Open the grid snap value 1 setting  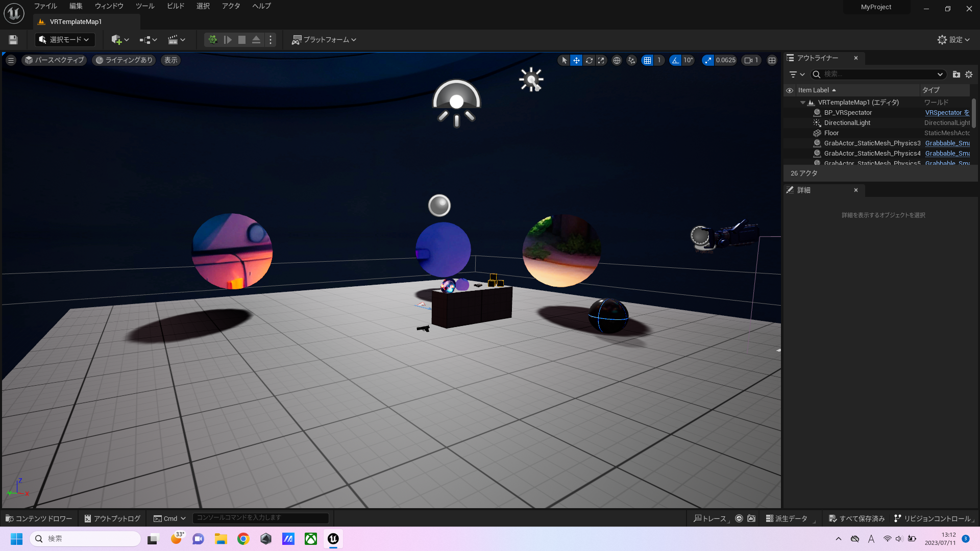(x=659, y=60)
